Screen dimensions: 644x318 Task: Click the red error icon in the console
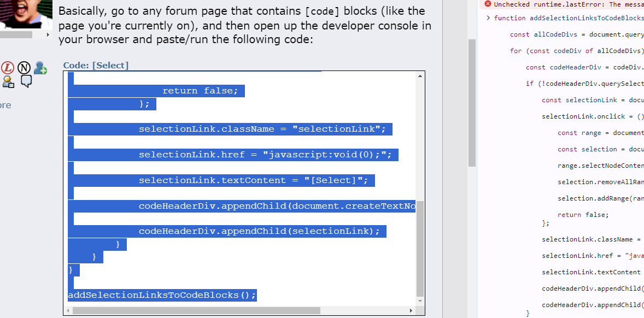[x=488, y=4]
